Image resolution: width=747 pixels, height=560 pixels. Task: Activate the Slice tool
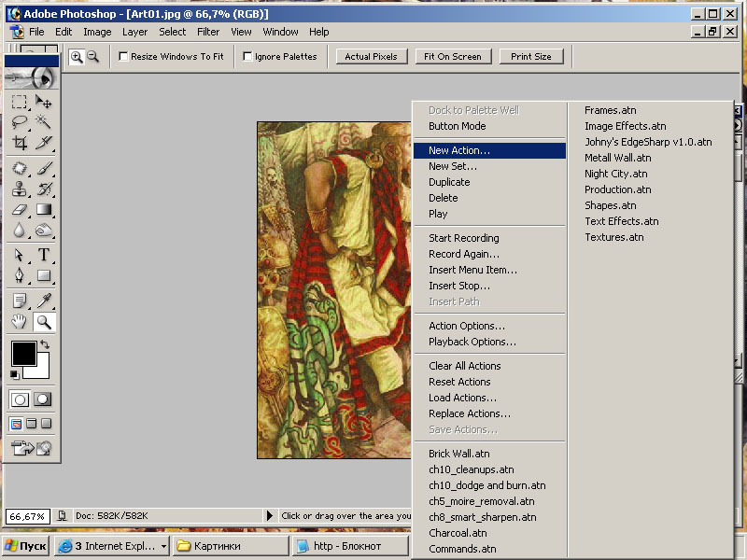[x=44, y=143]
